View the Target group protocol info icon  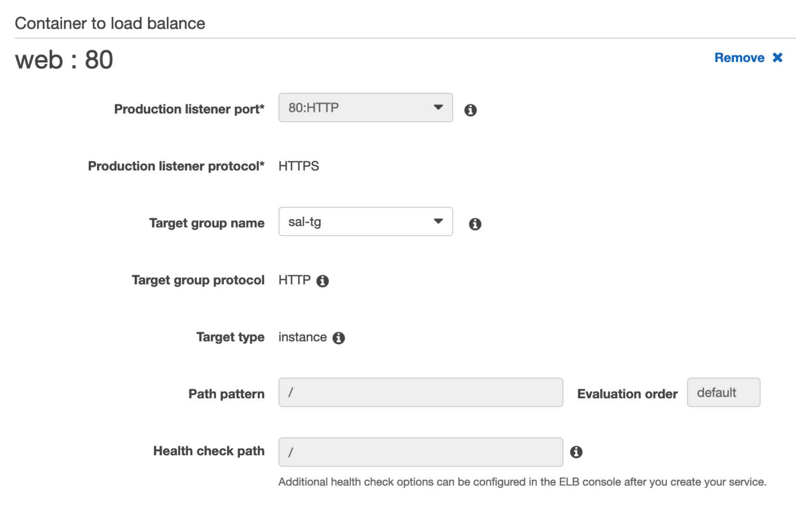click(323, 280)
